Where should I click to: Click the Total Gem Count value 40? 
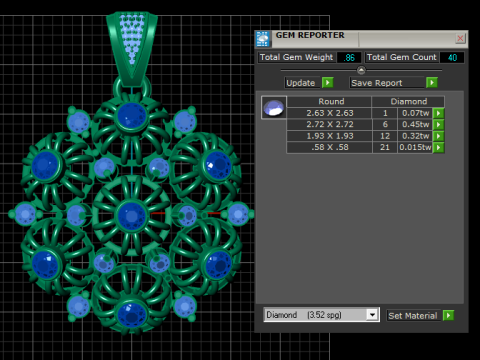click(x=452, y=58)
